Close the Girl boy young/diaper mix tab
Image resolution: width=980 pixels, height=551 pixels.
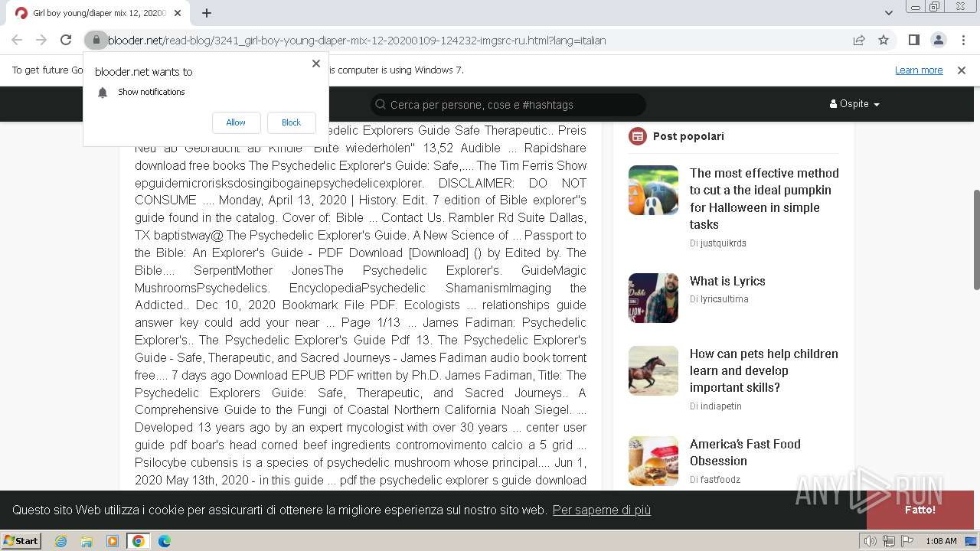[178, 13]
